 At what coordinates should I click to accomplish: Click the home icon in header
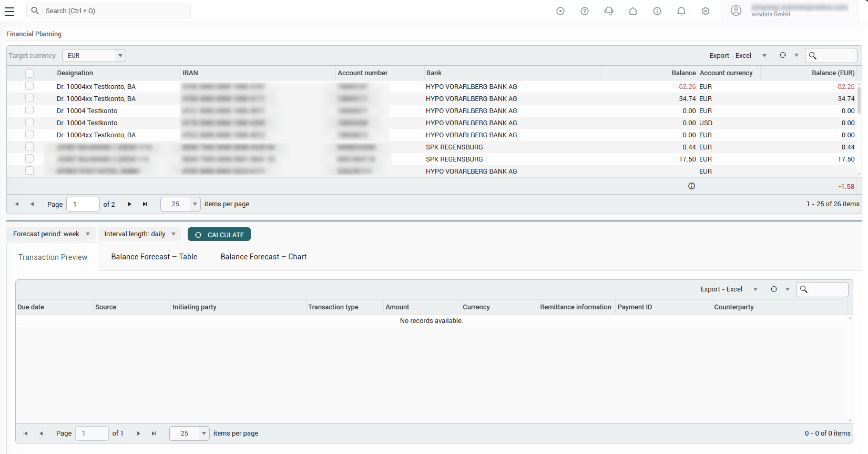(x=632, y=11)
